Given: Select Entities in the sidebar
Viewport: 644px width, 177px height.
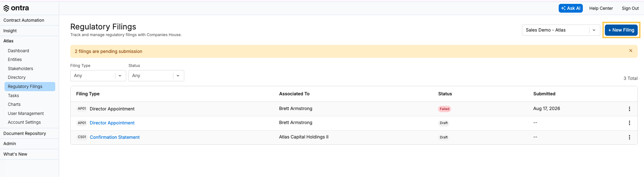Looking at the screenshot, I should [x=15, y=60].
